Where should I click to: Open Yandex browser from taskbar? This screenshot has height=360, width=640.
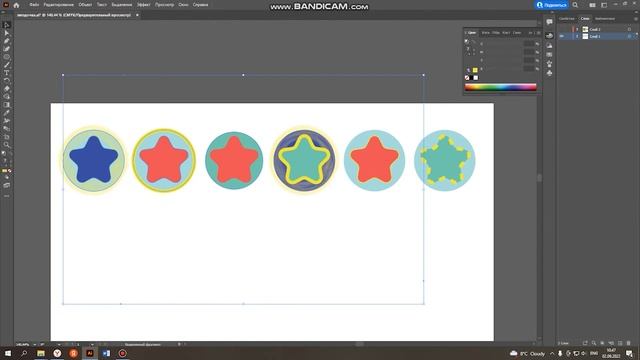click(x=57, y=353)
